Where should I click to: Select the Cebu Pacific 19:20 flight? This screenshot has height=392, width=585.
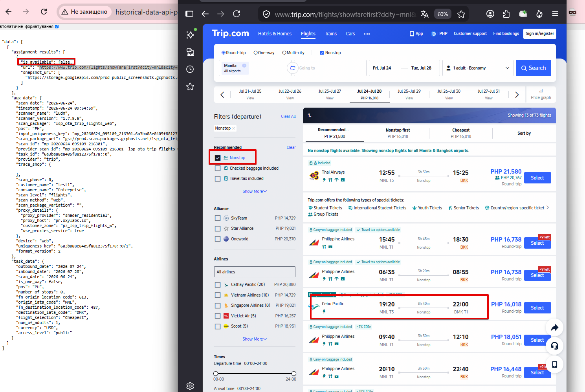537,308
